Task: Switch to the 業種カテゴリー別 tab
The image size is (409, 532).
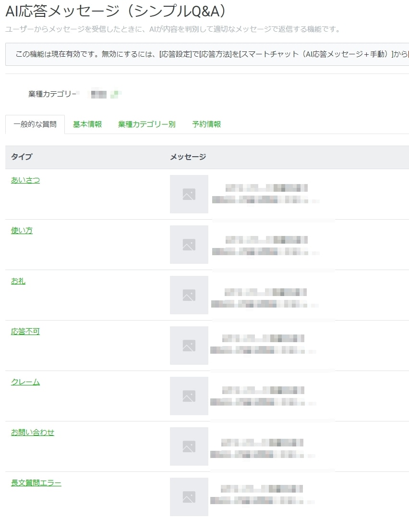Action: click(147, 124)
